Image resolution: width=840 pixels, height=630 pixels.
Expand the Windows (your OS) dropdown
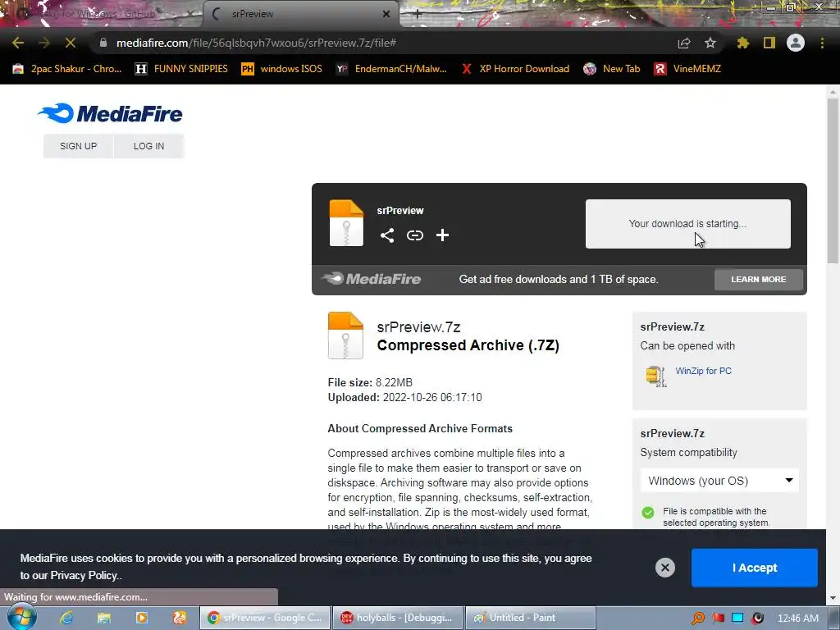click(x=719, y=481)
